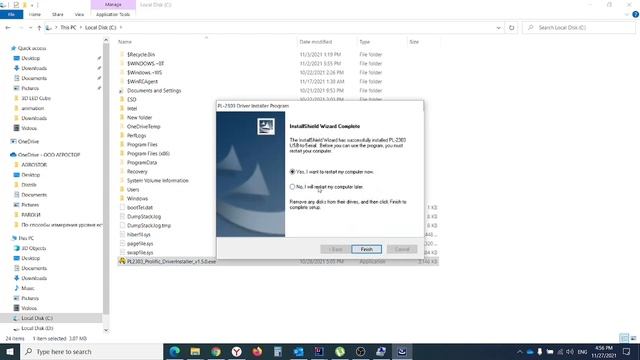Open the Share ribbon tab
640x360 pixels.
[x=58, y=14]
